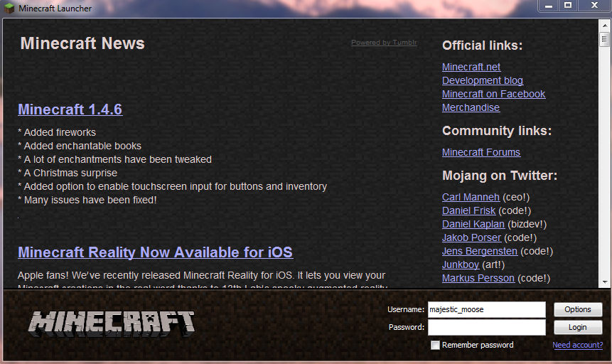Open Daniel Kaplan's Twitter link
The width and height of the screenshot is (612, 364).
click(473, 224)
